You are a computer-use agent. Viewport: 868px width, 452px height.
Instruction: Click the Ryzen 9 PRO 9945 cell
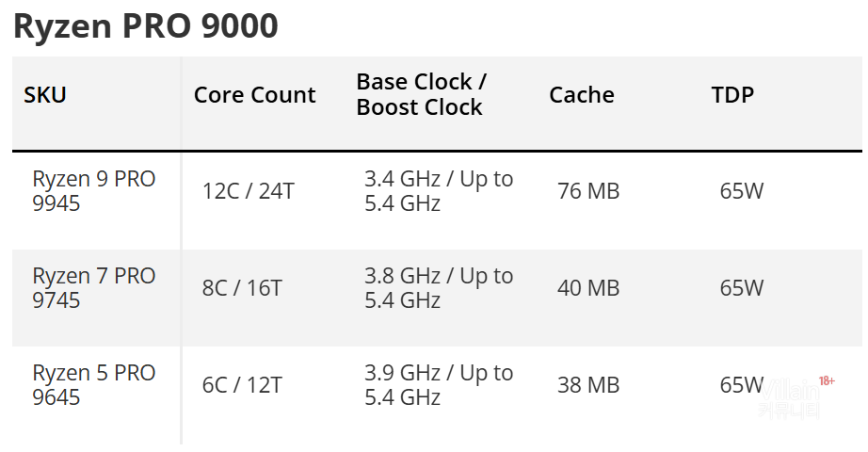pos(93,191)
